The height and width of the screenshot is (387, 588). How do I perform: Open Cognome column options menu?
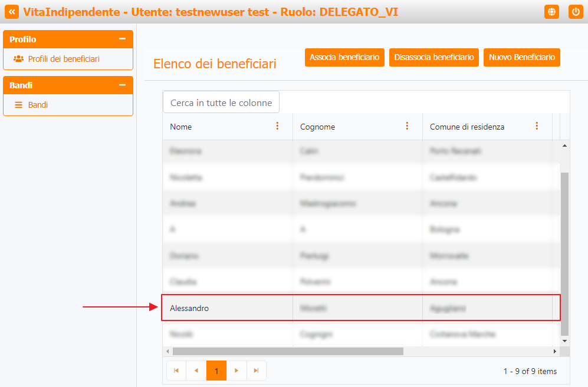pyautogui.click(x=407, y=126)
